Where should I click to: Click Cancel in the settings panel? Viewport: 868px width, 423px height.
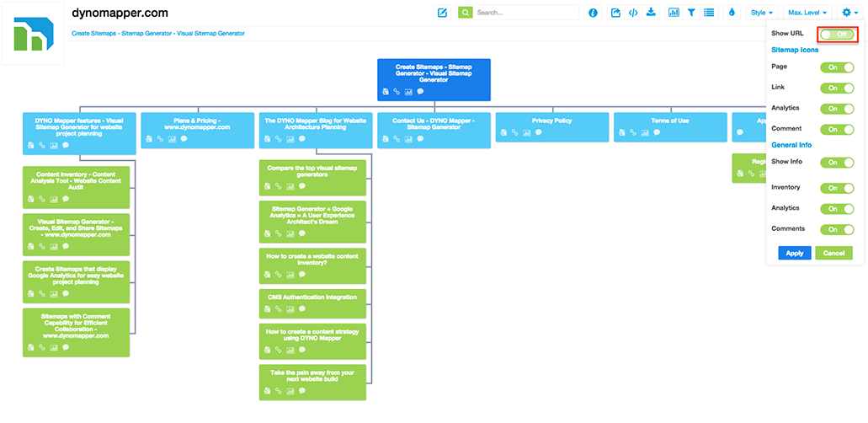pyautogui.click(x=833, y=253)
